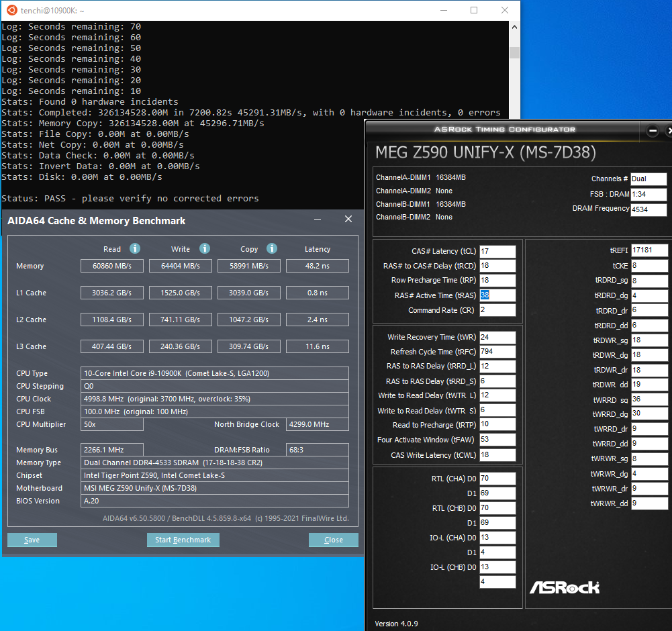Click the Read to Precharge (tRTP) field
Image resolution: width=672 pixels, height=631 pixels.
[497, 424]
